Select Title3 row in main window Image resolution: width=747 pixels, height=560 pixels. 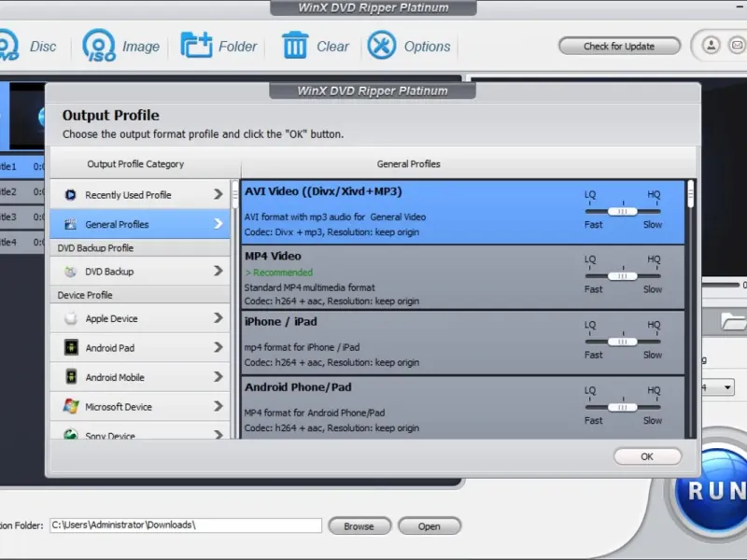[21, 217]
